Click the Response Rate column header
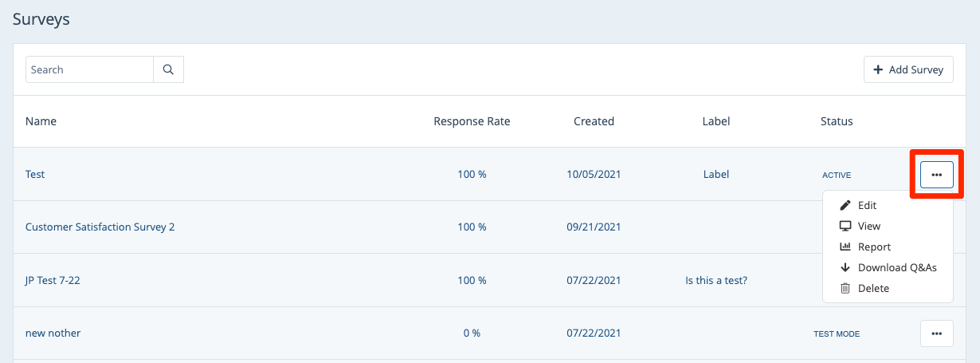This screenshot has width=980, height=363. click(x=472, y=121)
